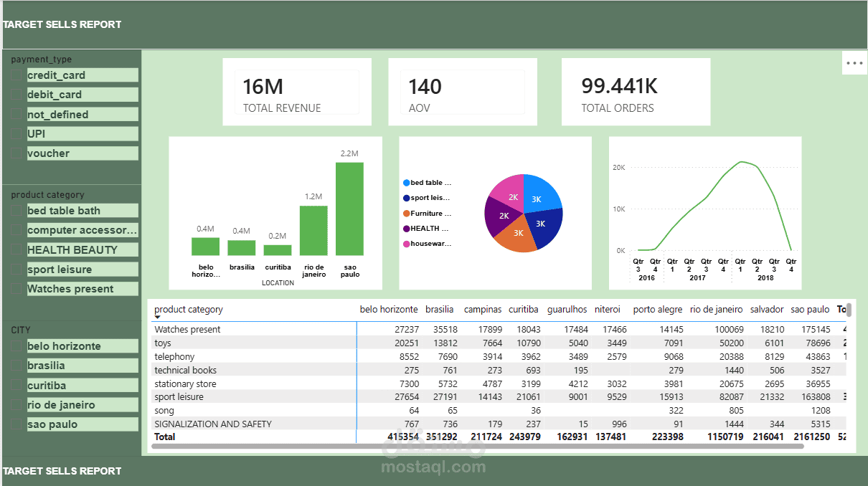Click the TOTAL REVENUE 16M card

(297, 92)
